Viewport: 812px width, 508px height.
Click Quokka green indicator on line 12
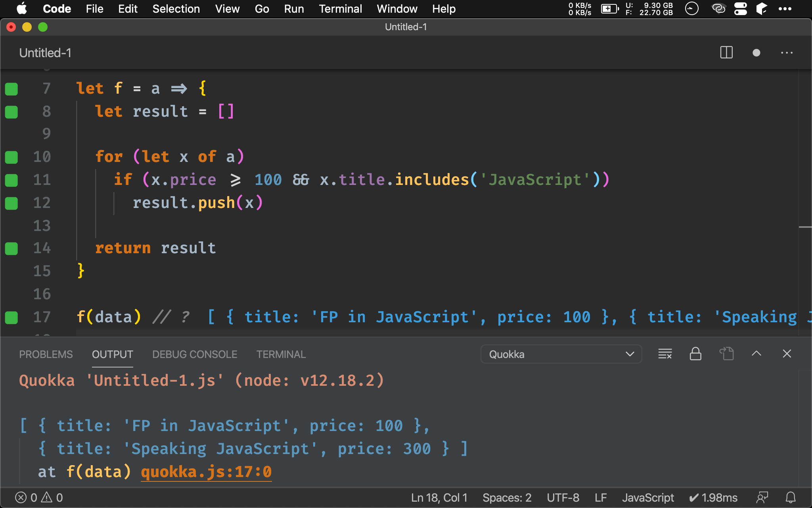click(x=11, y=203)
